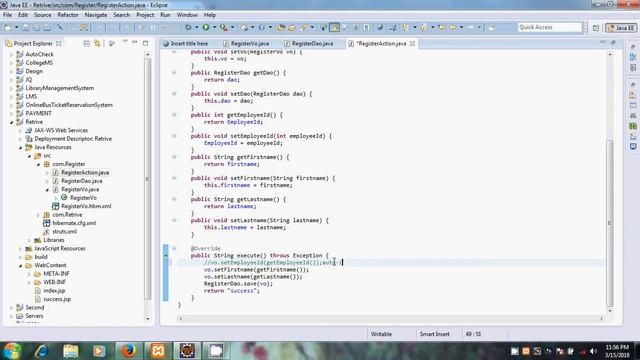Click the Project Explorer vertical scrollbar

147,180
